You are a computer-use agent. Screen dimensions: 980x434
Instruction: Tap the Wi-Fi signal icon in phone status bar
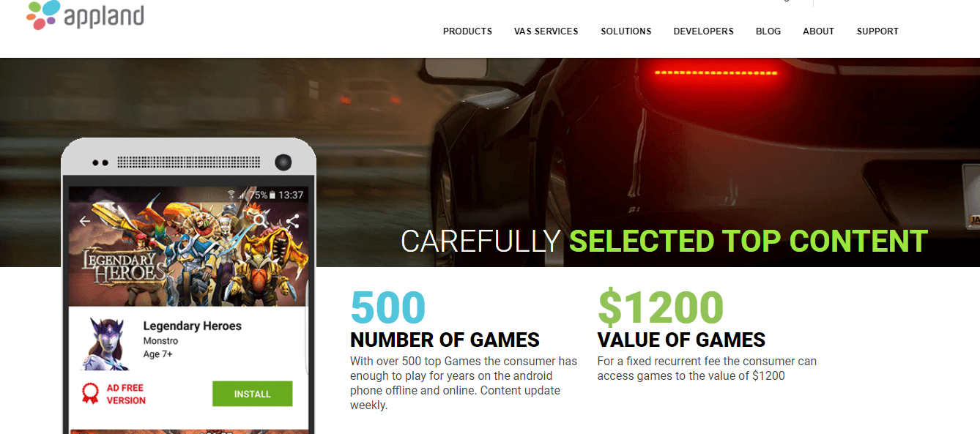[231, 195]
